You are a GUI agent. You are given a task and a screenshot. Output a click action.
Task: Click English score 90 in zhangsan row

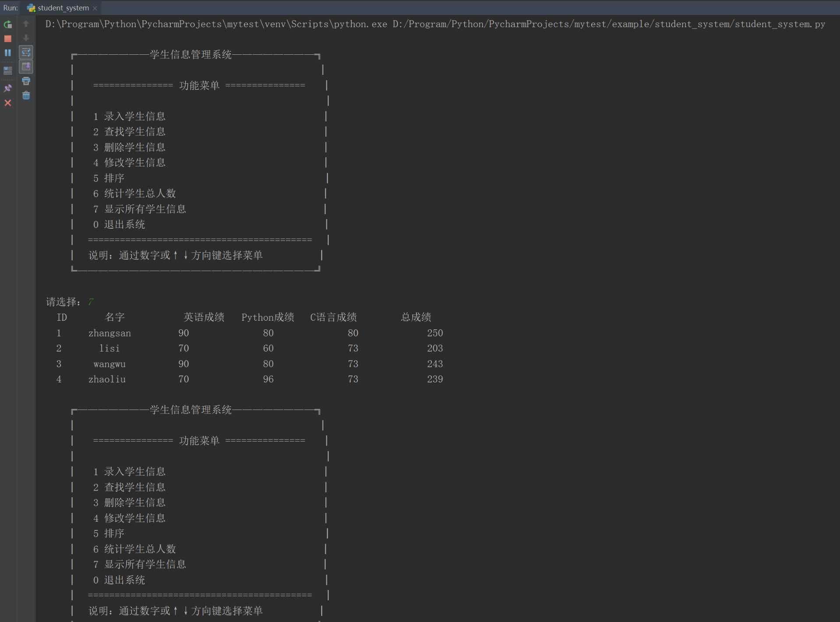click(x=184, y=333)
